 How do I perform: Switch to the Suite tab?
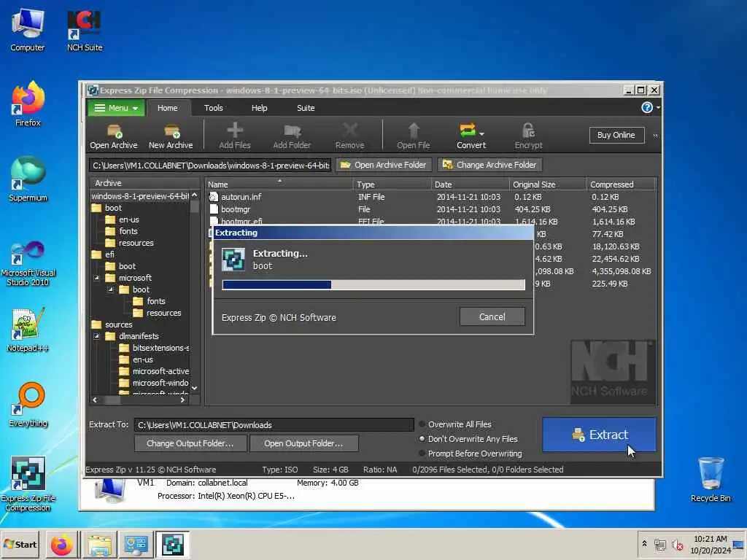306,108
